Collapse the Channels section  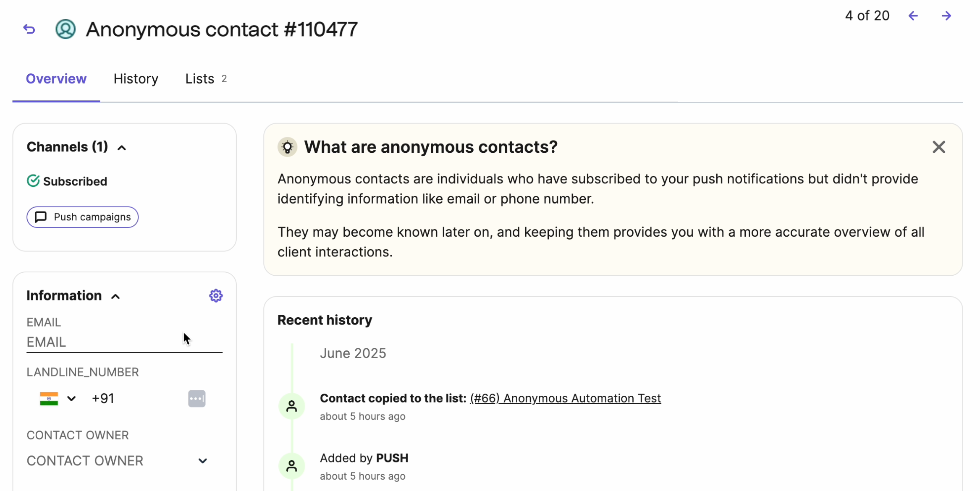click(122, 147)
